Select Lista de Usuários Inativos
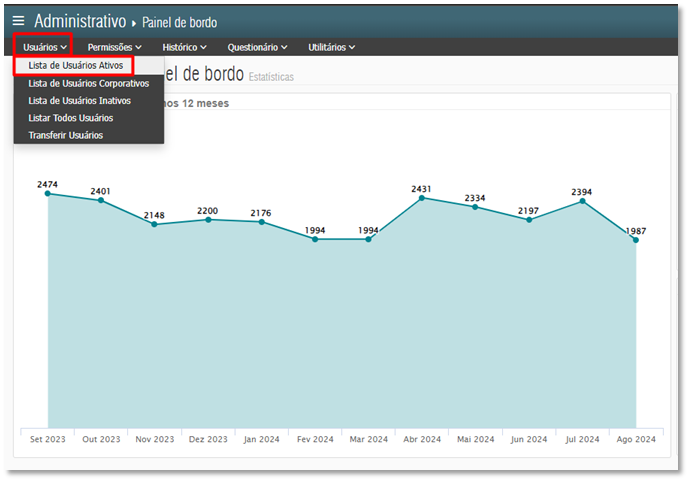The width and height of the screenshot is (689, 481). coord(79,100)
